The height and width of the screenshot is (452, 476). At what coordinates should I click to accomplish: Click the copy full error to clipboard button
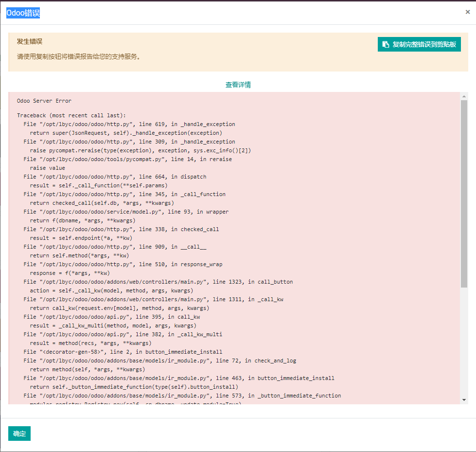419,44
